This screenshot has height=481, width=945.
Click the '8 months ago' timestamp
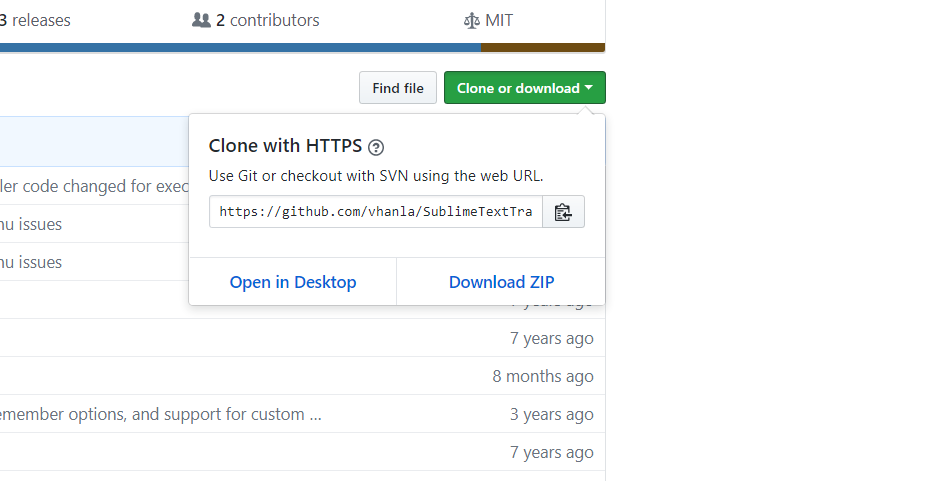[543, 376]
